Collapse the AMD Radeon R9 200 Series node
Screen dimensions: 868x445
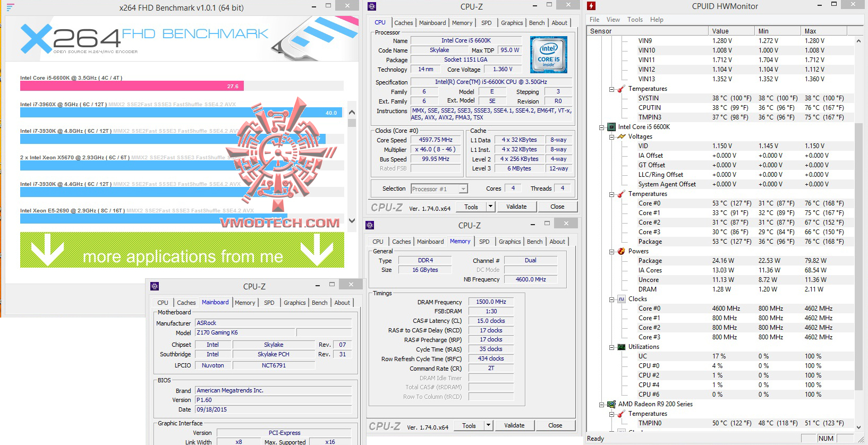click(602, 405)
